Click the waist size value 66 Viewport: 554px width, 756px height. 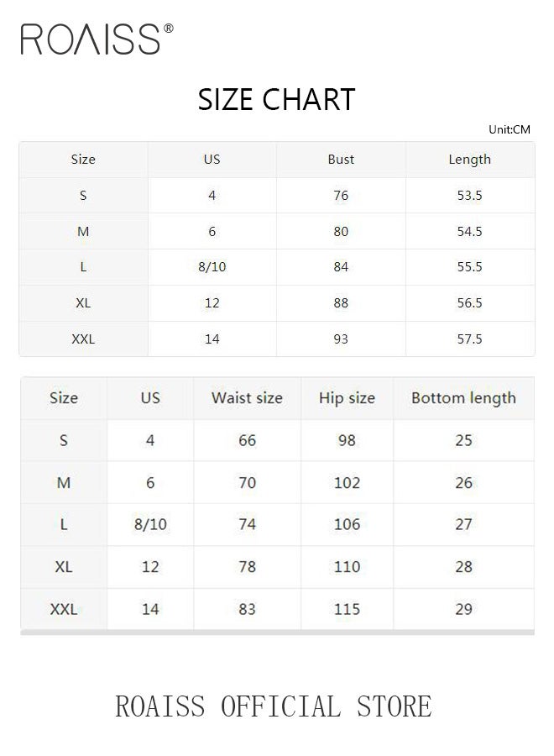(247, 440)
